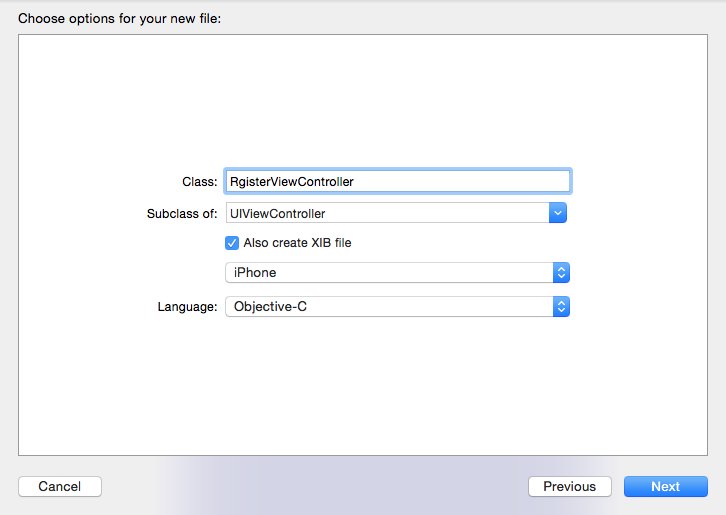Uncheck the Also create XIB file checkbox
The height and width of the screenshot is (515, 726).
(x=232, y=243)
